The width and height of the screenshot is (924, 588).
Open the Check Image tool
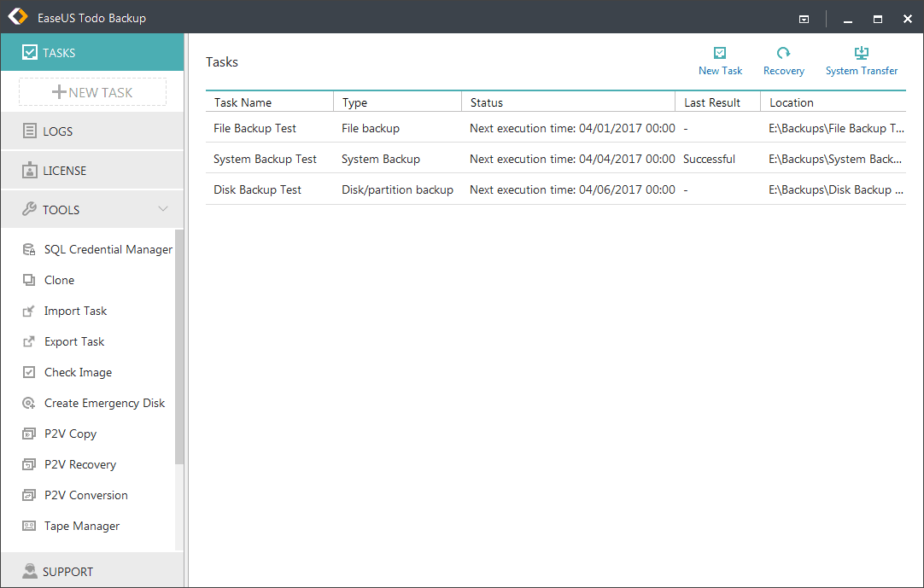78,371
